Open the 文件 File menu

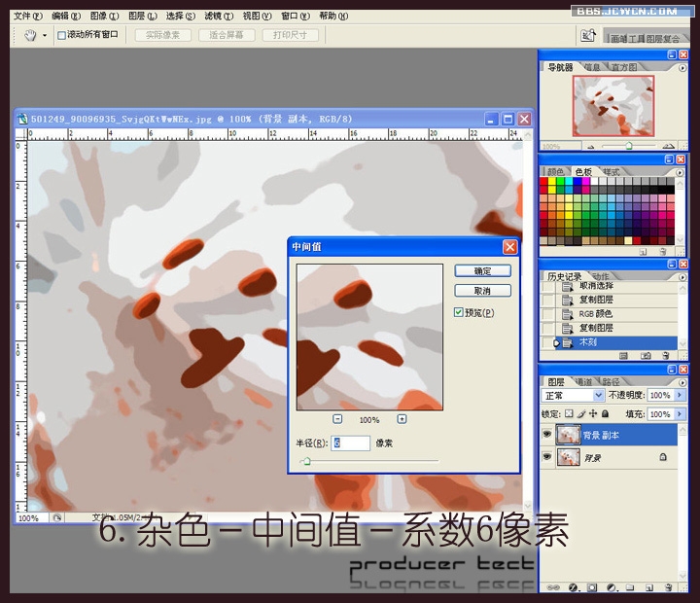[x=27, y=17]
